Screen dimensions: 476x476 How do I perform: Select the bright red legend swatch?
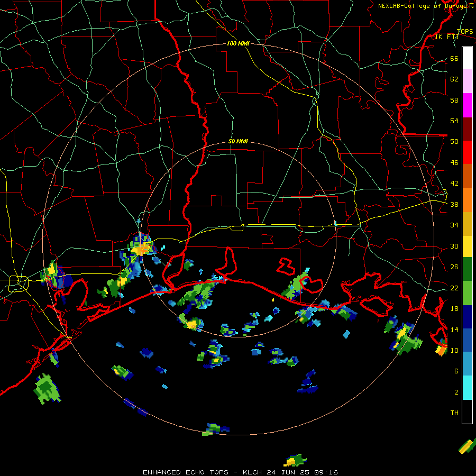pos(467,152)
